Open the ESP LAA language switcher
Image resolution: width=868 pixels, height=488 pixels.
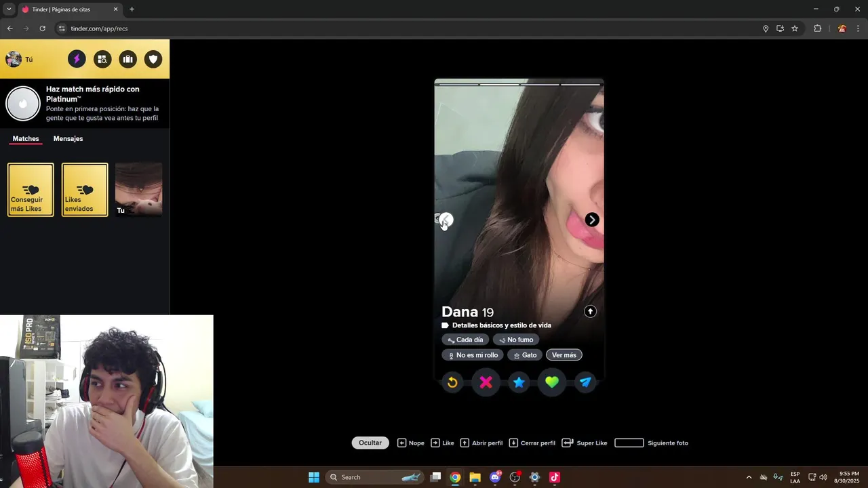(795, 477)
